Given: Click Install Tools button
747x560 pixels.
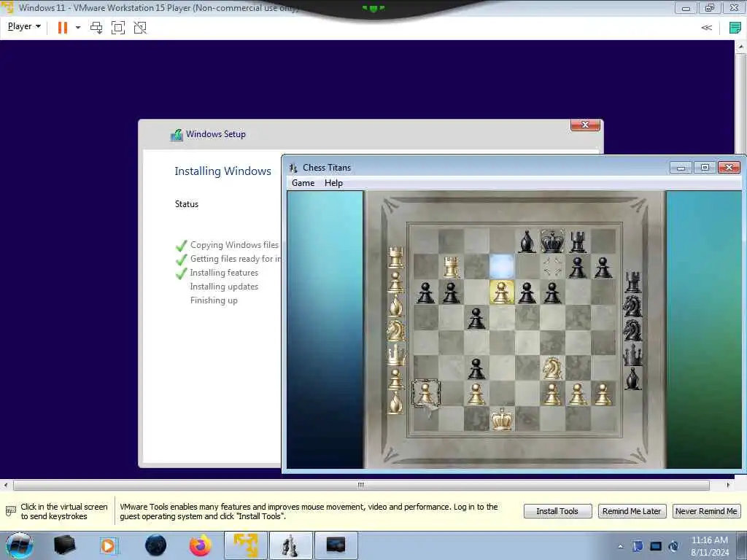Looking at the screenshot, I should pos(557,511).
